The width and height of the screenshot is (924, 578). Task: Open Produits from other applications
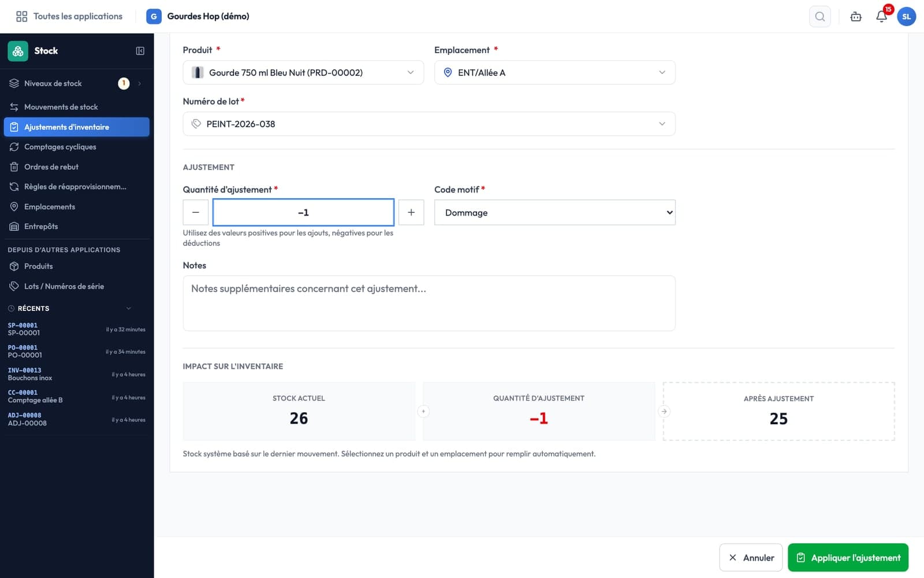tap(39, 266)
